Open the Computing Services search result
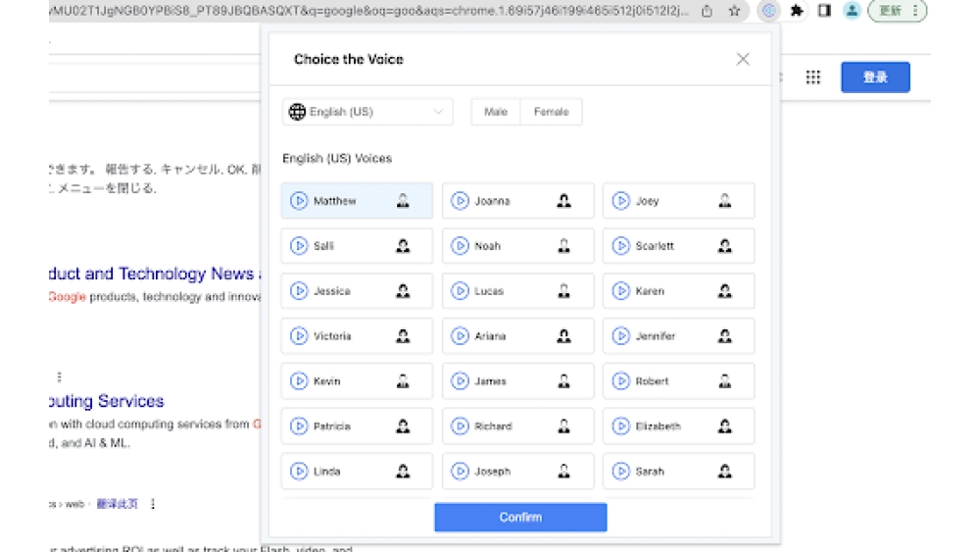This screenshot has width=980, height=552. coord(106,401)
